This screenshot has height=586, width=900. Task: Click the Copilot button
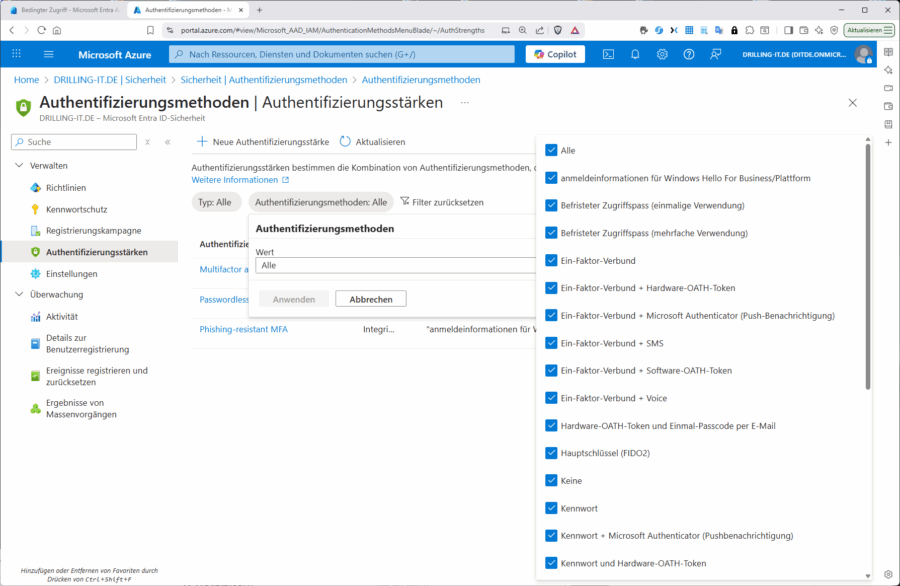click(555, 54)
